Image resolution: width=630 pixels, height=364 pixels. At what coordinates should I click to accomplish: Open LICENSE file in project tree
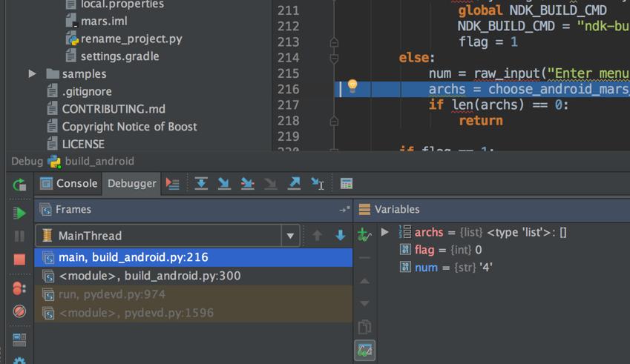76,144
